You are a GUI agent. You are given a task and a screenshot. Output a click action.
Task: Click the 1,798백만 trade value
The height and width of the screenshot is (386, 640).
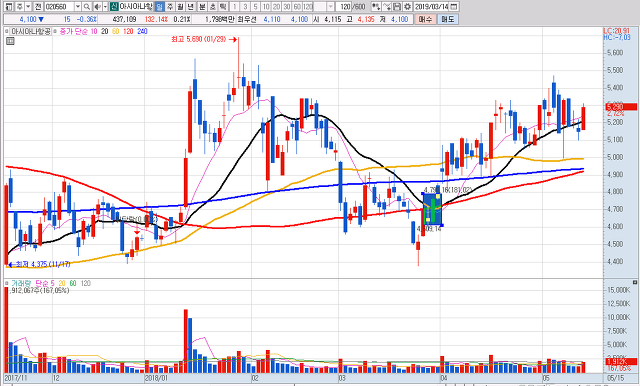220,19
